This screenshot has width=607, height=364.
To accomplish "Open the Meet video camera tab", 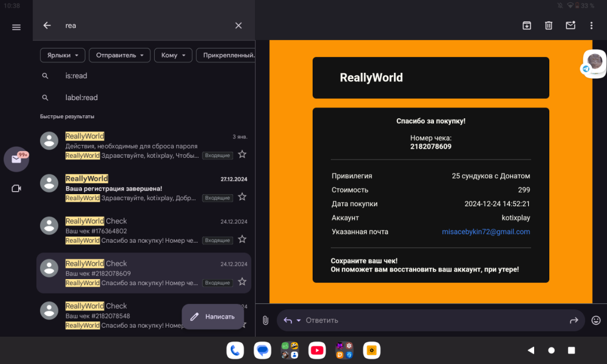I will [16, 189].
